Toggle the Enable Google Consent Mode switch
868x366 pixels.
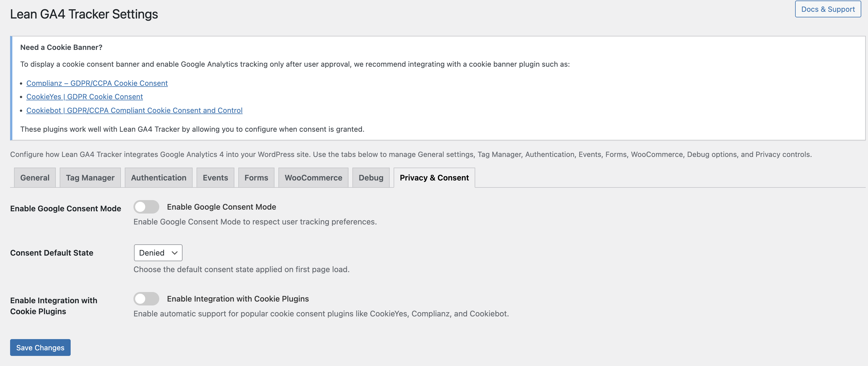coord(146,207)
